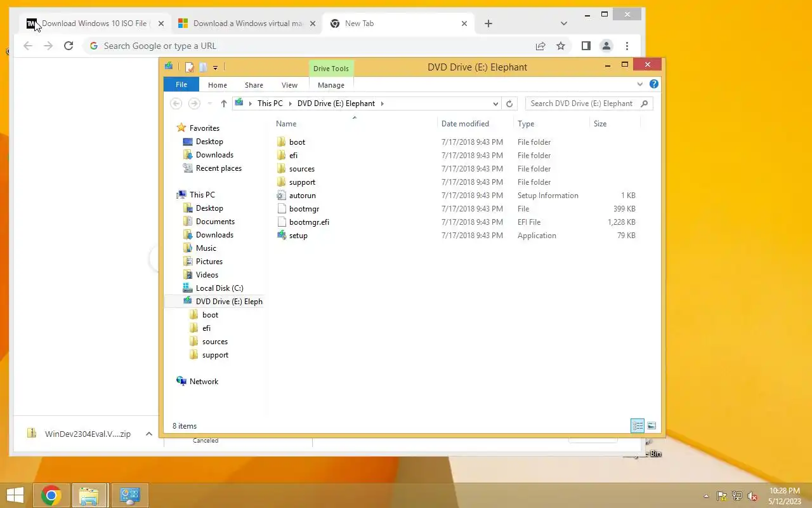This screenshot has width=812, height=508.
Task: Open Music under This PC
Action: pos(206,248)
